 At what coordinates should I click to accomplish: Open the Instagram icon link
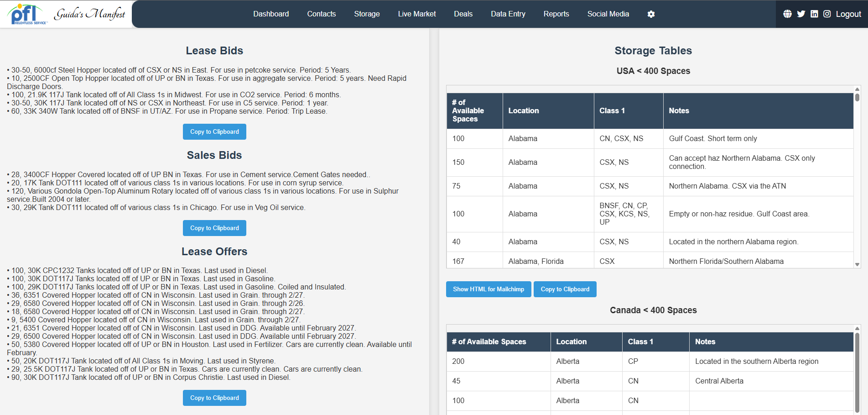click(x=827, y=14)
